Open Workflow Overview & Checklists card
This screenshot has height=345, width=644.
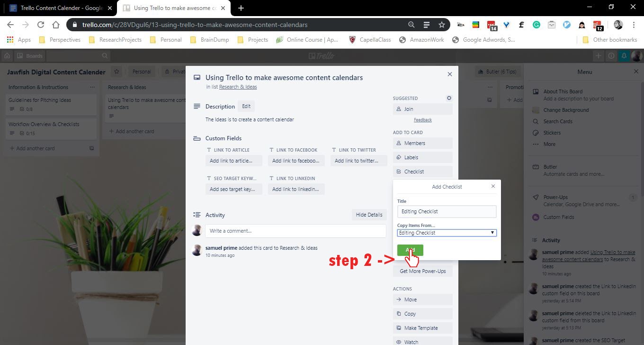52,128
